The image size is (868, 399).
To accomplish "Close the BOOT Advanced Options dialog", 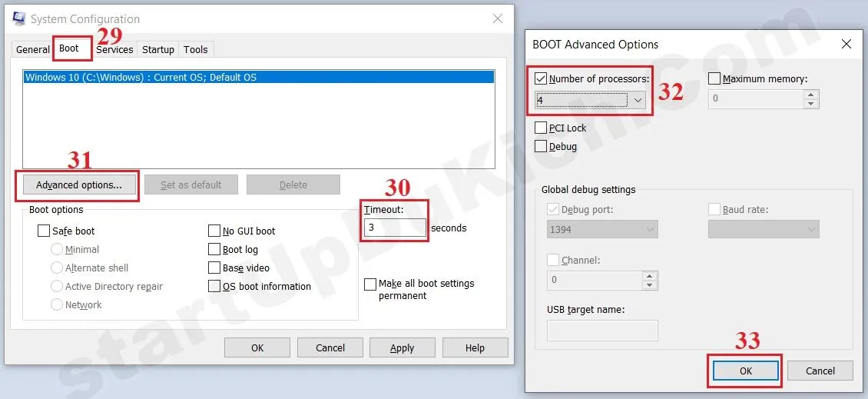I will (x=846, y=44).
